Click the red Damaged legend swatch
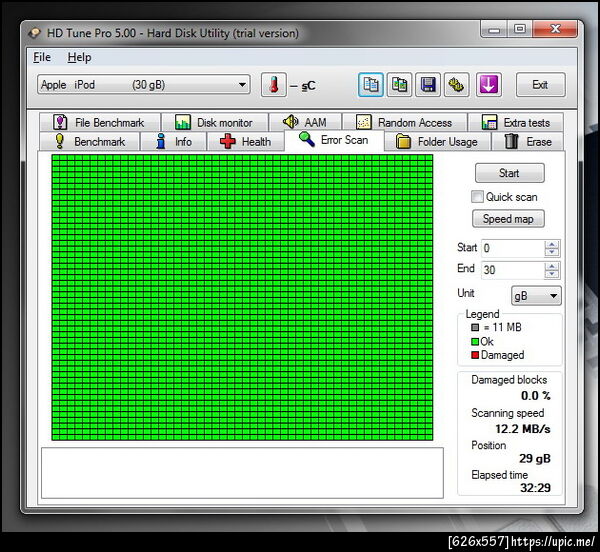The image size is (600, 552). [475, 355]
